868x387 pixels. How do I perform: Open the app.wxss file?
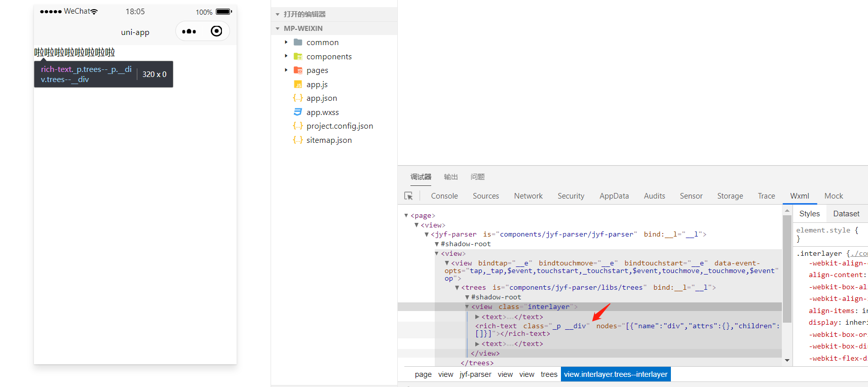click(323, 112)
